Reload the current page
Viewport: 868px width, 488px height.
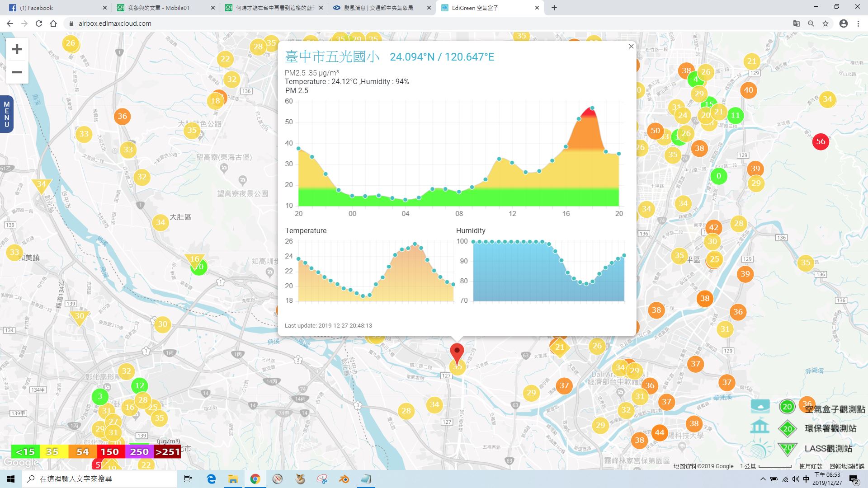[x=39, y=23]
